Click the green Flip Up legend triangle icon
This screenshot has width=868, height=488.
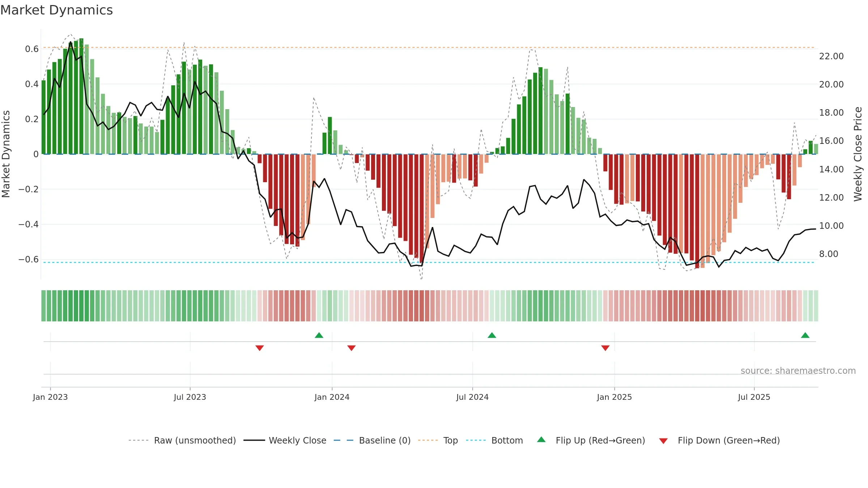pos(541,440)
